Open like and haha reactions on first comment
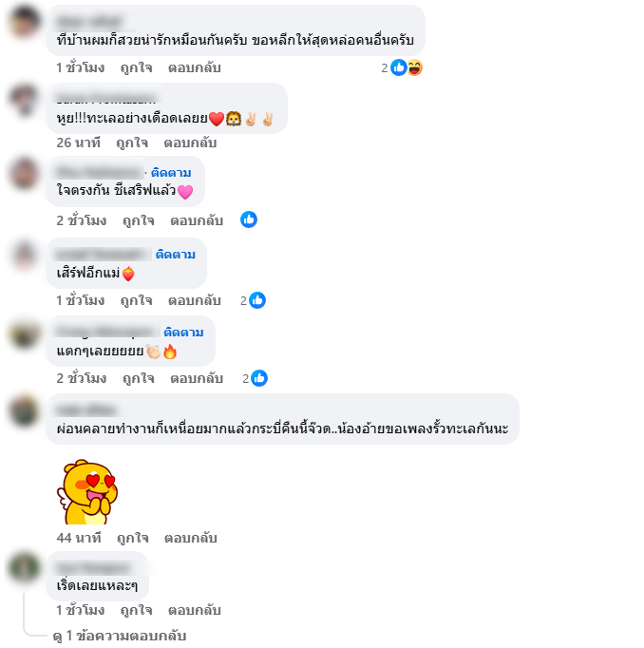This screenshot has width=644, height=648. (402, 67)
